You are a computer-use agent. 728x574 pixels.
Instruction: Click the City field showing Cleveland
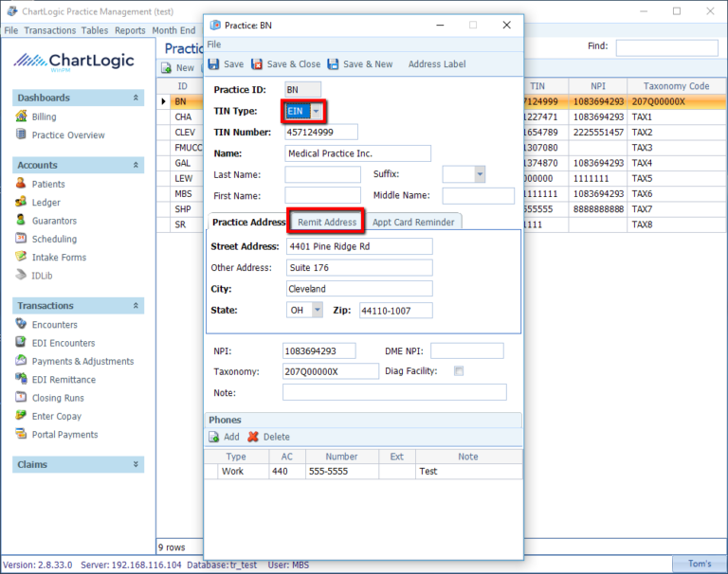359,289
